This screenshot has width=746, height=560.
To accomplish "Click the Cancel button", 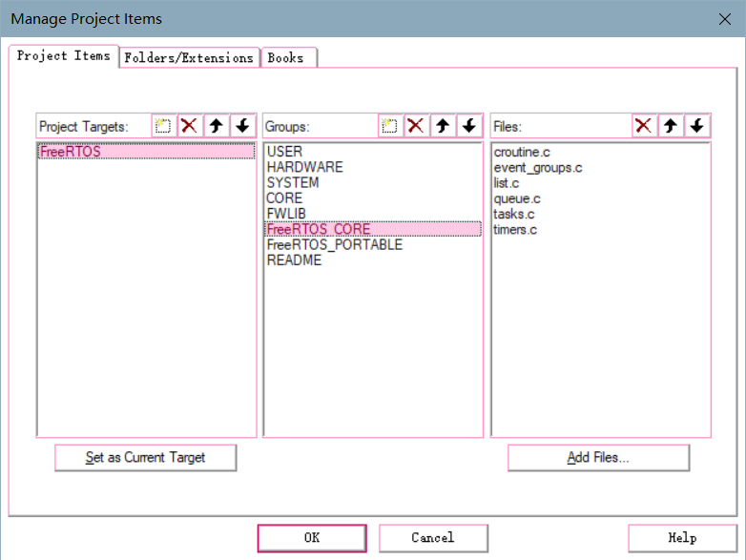I will click(x=433, y=538).
